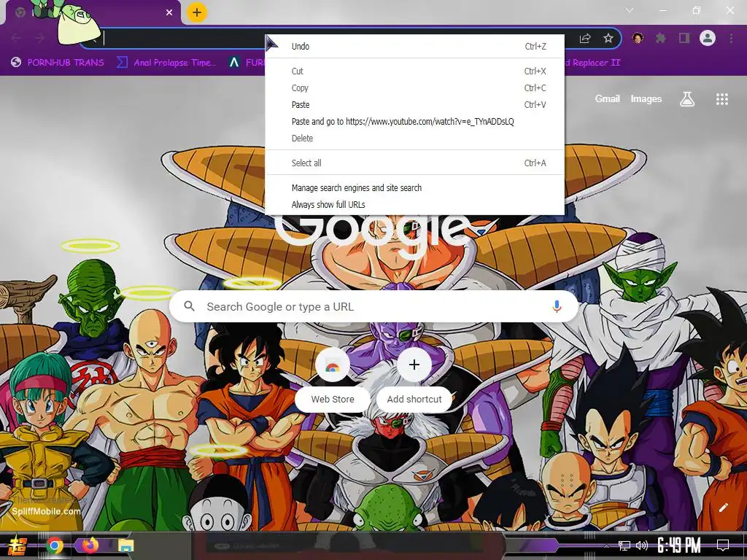Open Search Labs flask icon

(687, 99)
